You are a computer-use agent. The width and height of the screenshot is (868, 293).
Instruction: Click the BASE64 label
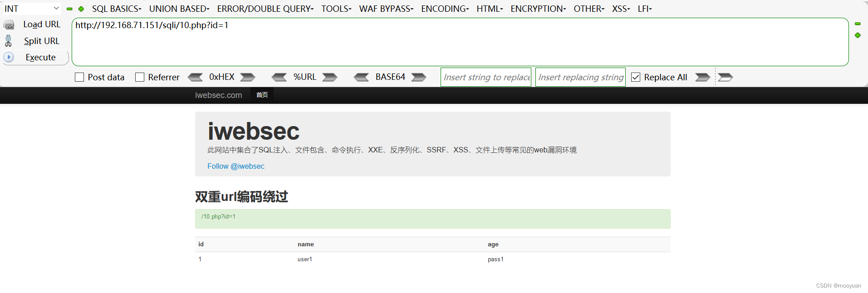tap(390, 77)
